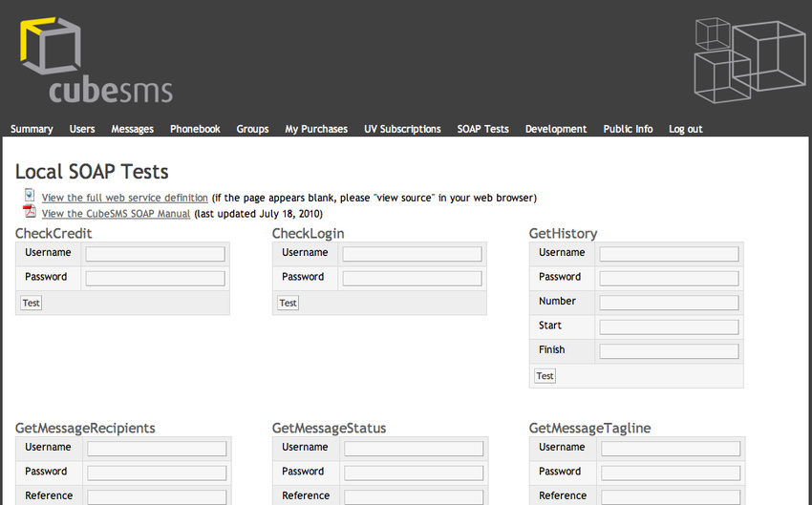Select the SOAP Tests menu item
812x505 pixels.
coord(483,129)
